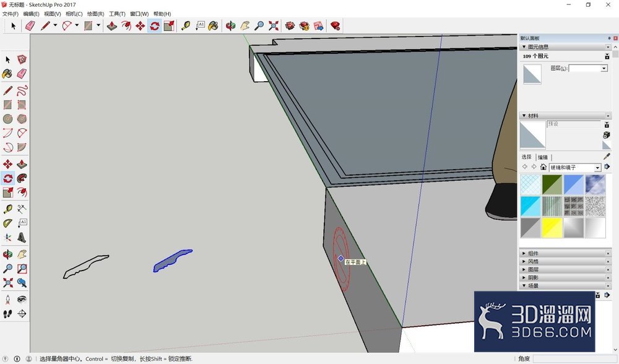Activate the Walk footprints tool
Image resolution: width=619 pixels, height=364 pixels.
click(8, 313)
